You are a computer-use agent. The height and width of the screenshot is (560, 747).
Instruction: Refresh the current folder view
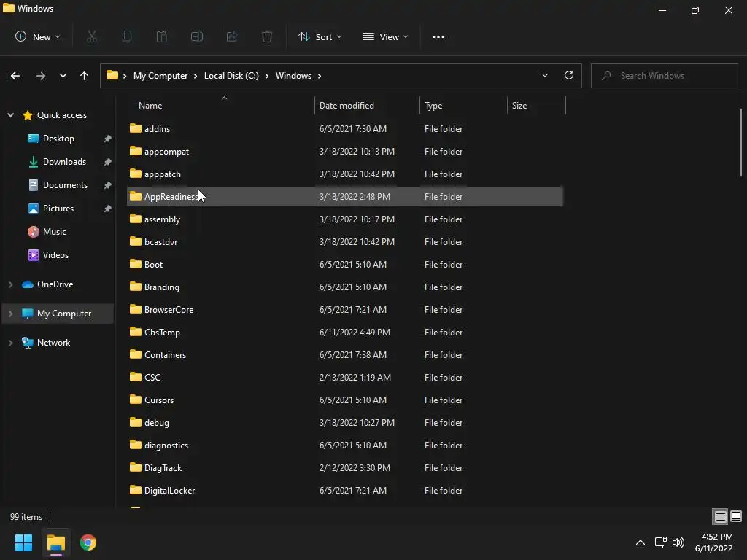(x=569, y=75)
